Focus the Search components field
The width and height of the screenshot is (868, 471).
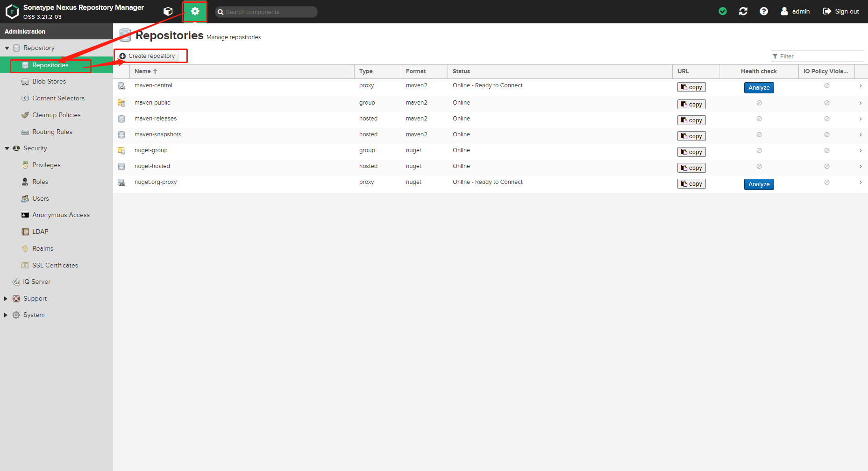[266, 12]
